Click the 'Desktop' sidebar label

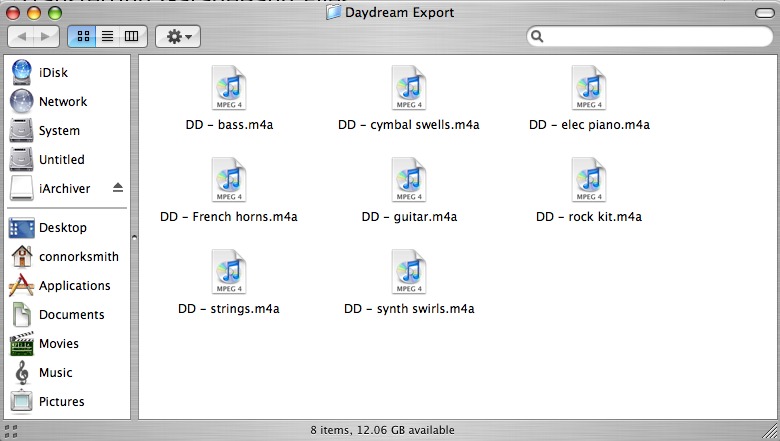point(63,228)
